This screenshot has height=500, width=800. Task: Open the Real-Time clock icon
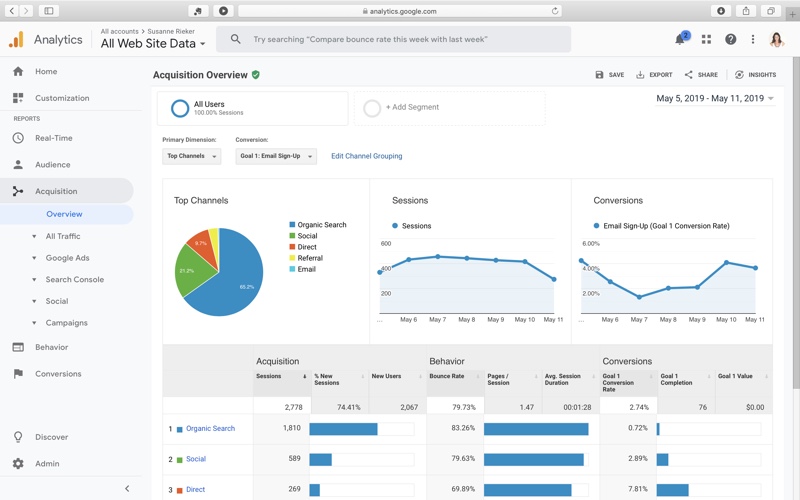(18, 138)
